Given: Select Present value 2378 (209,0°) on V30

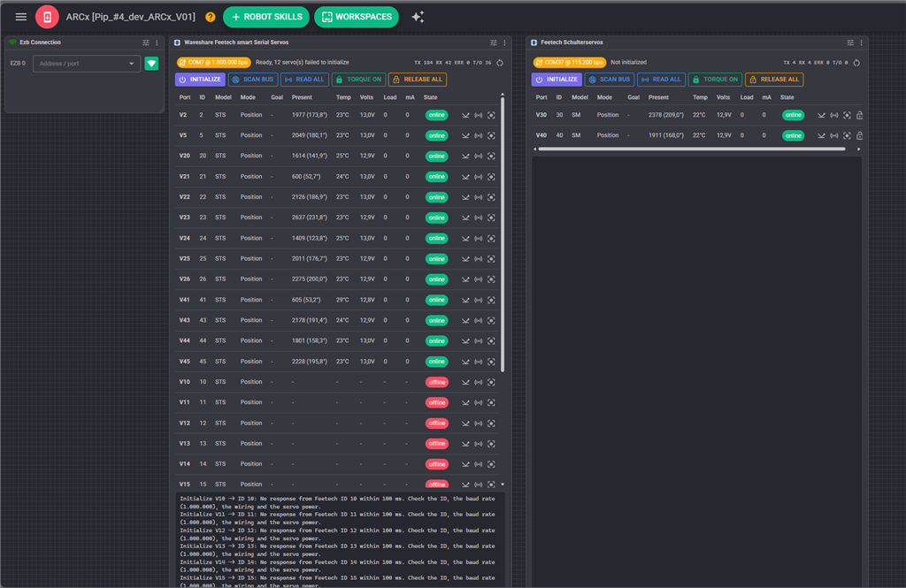Looking at the screenshot, I should click(x=665, y=115).
